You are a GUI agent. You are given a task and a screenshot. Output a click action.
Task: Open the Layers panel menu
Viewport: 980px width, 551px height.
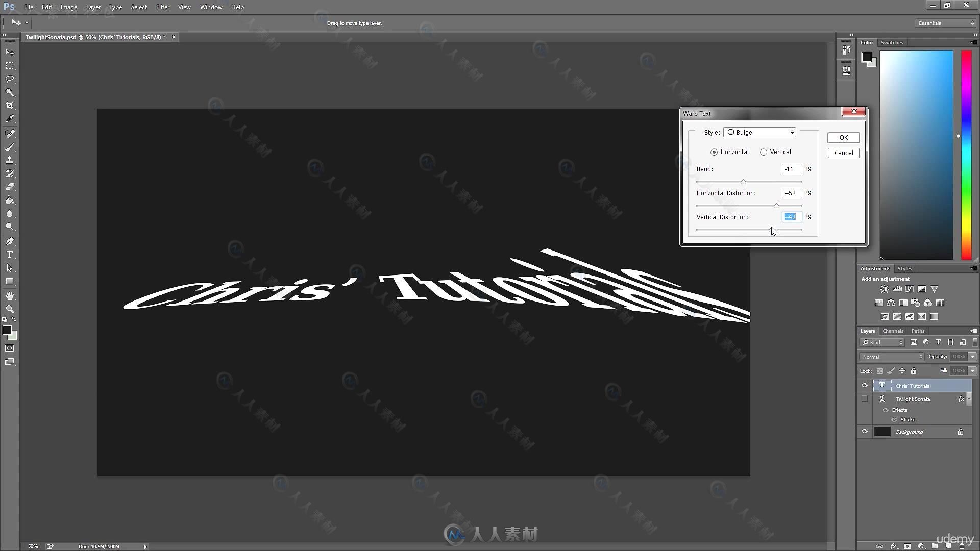[x=973, y=330]
